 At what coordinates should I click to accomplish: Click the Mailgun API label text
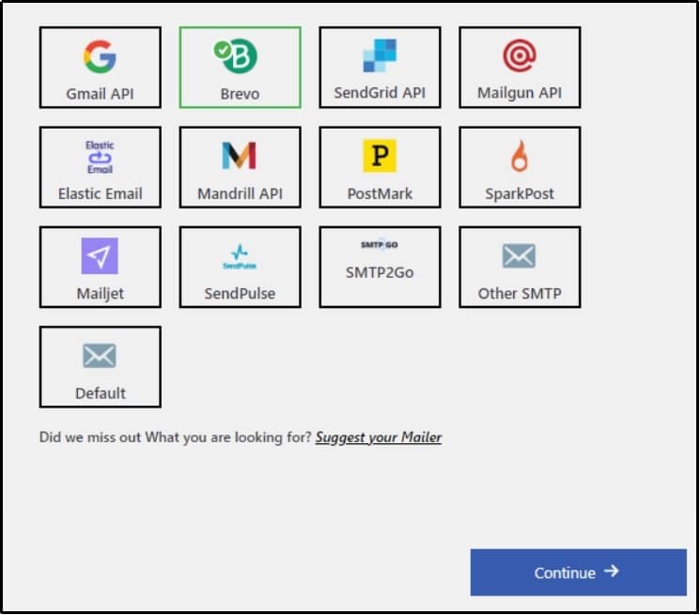tap(520, 93)
